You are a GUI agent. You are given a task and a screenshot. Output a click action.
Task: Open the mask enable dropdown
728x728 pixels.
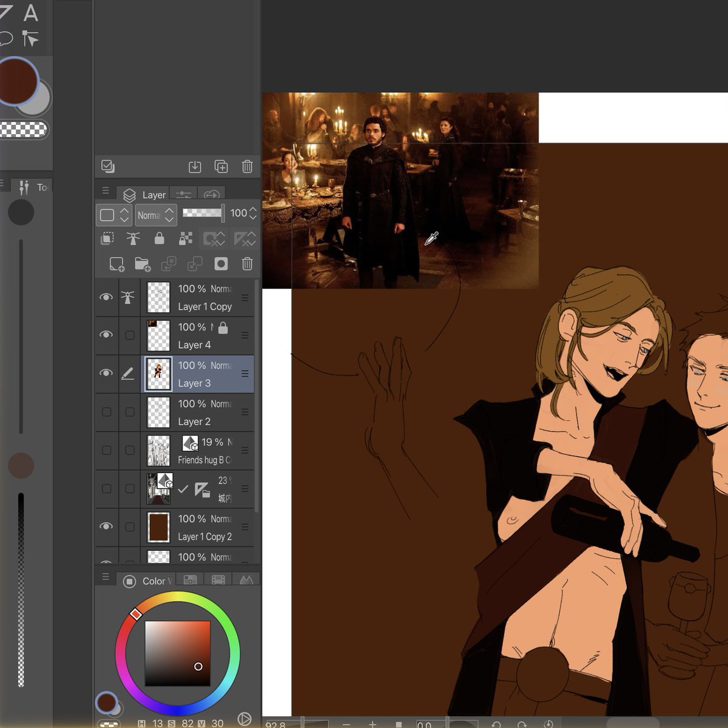(214, 238)
